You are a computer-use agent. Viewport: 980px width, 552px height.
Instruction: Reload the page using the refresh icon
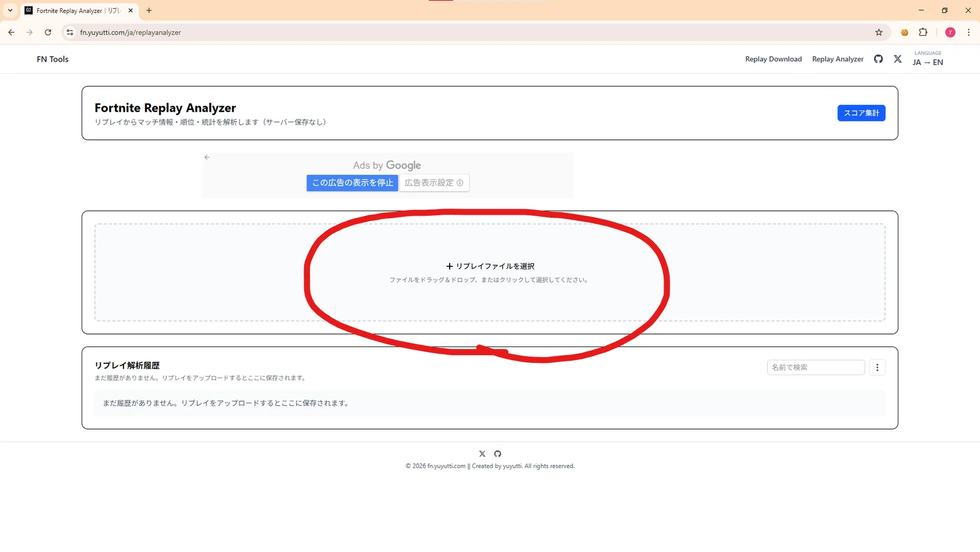pos(48,32)
